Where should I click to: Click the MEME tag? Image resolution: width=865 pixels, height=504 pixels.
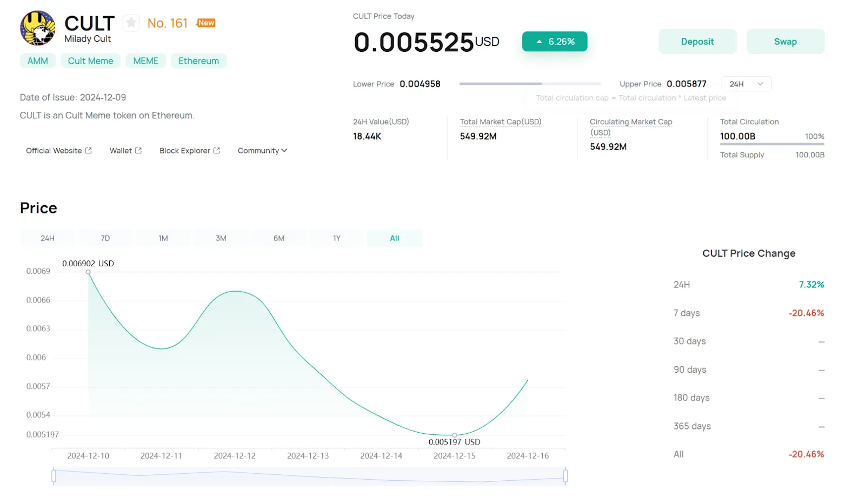pos(146,61)
